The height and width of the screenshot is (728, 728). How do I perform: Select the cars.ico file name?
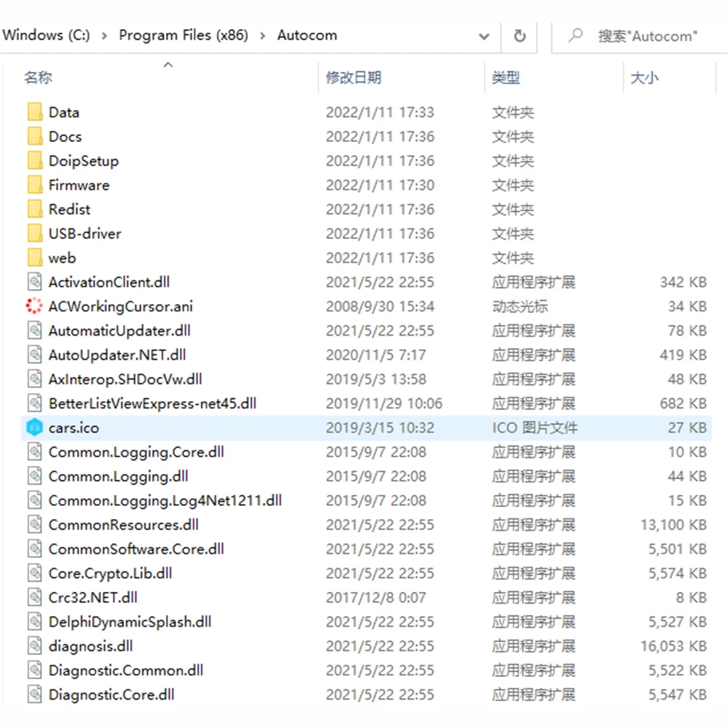[x=74, y=427]
